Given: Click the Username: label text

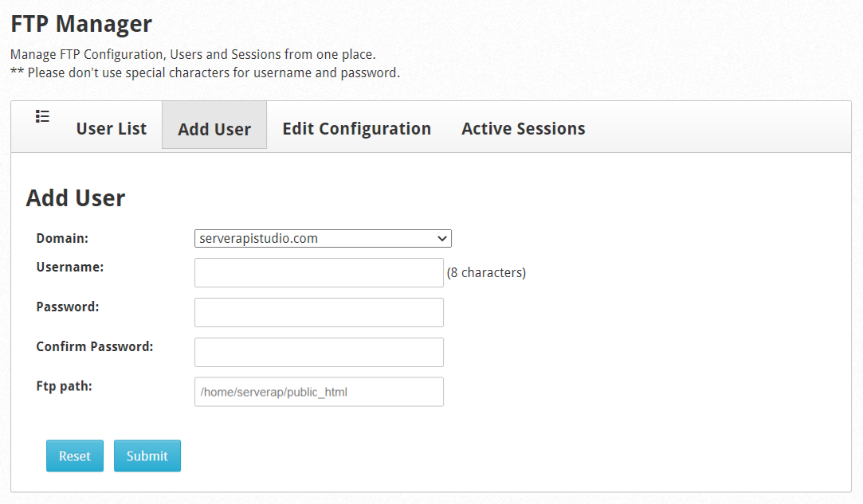Looking at the screenshot, I should (x=70, y=267).
